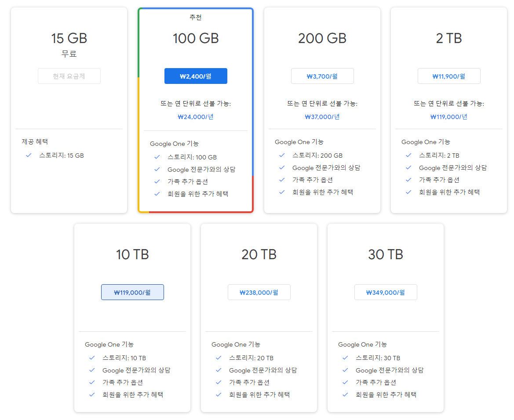514x420 pixels.
Task: Click checkmark beside 100 GB Google 전문가와의 상담
Action: pos(157,170)
